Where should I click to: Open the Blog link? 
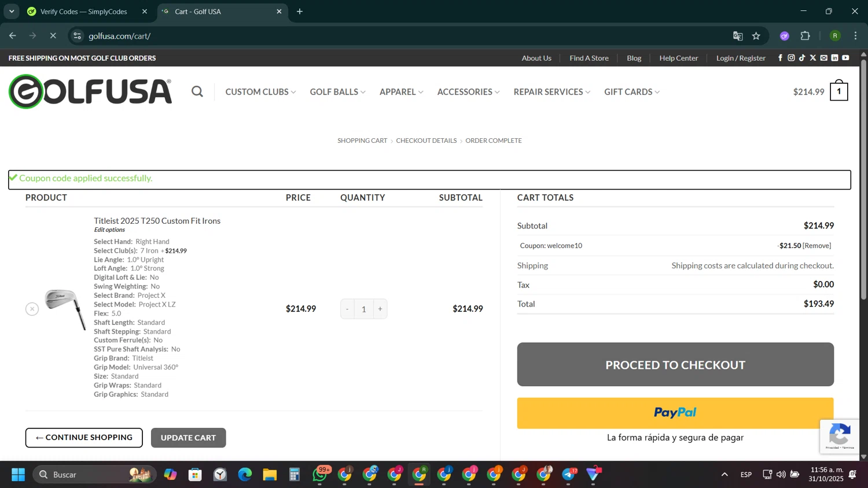point(634,58)
